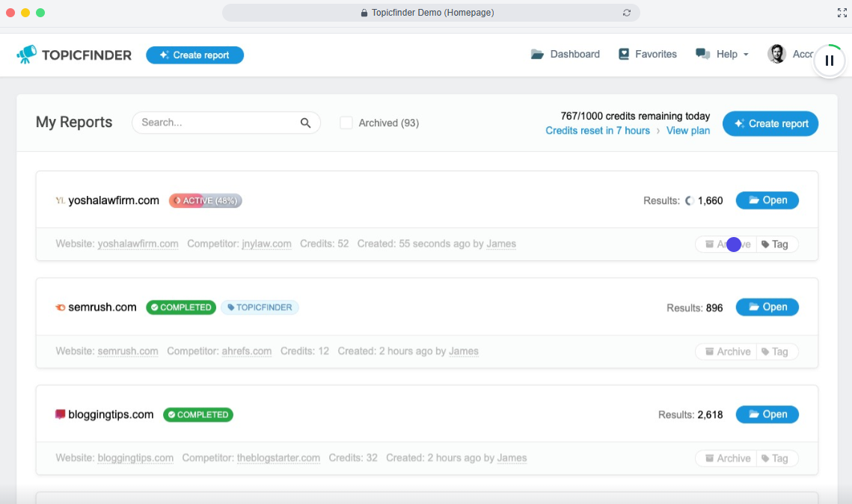Reload the page using the refresh icon
This screenshot has width=852, height=504.
(627, 13)
